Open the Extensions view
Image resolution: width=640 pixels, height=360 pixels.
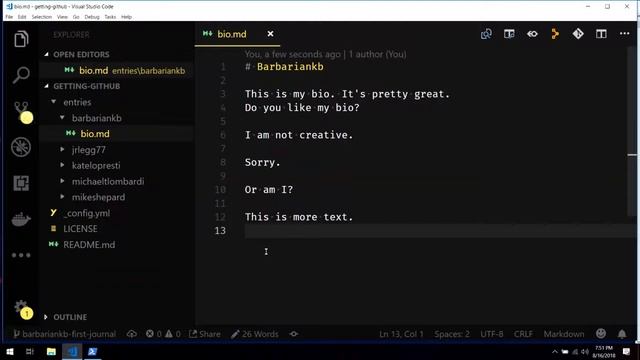click(21, 183)
